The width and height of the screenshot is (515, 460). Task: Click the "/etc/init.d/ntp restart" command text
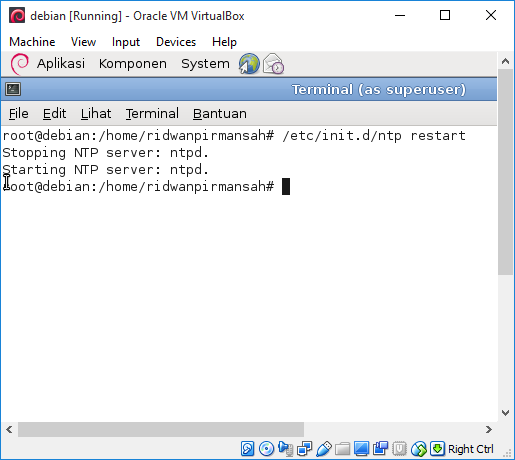pos(374,136)
